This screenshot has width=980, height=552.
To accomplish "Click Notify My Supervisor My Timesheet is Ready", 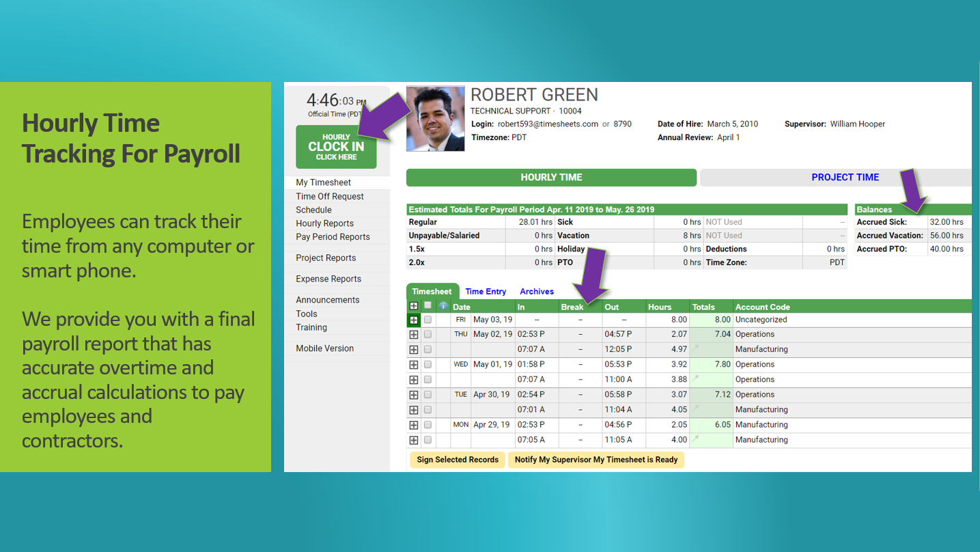I will point(596,459).
